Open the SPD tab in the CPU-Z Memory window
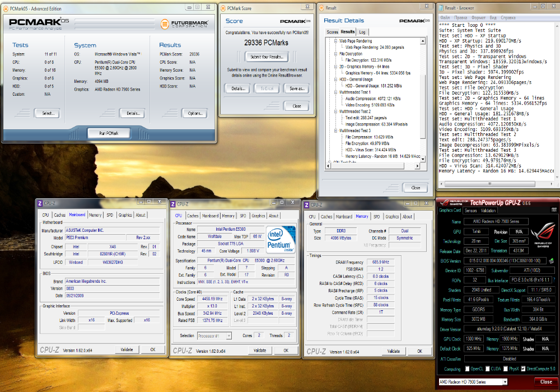The image size is (560, 392). click(376, 217)
